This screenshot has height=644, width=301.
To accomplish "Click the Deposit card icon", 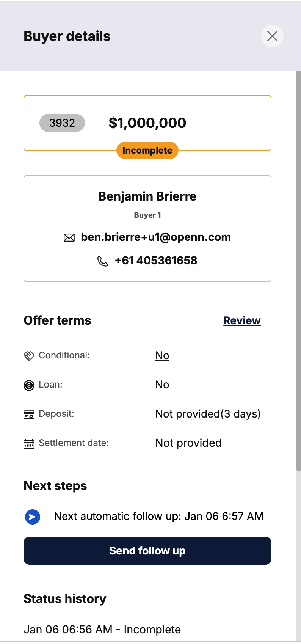I will tap(29, 414).
